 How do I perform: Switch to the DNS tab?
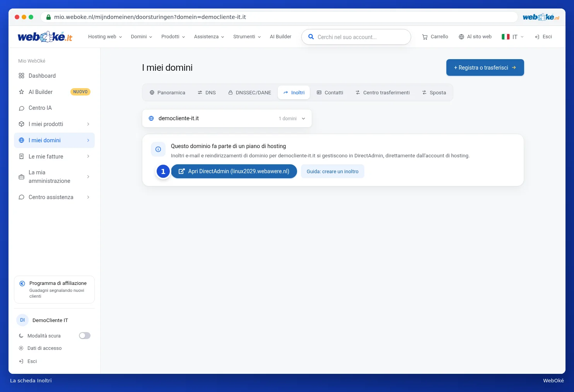click(207, 93)
